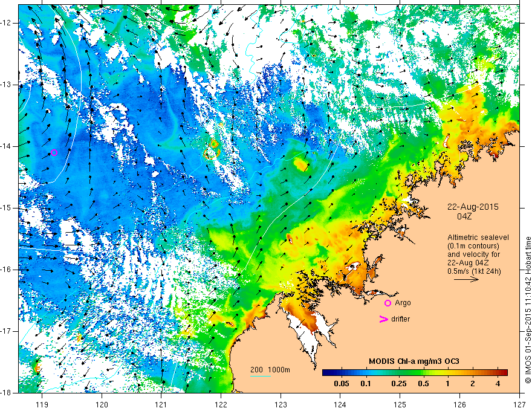Screen dimensions: 532x411
Task: Click the chlorophyll colorbar legend
Action: (415, 372)
